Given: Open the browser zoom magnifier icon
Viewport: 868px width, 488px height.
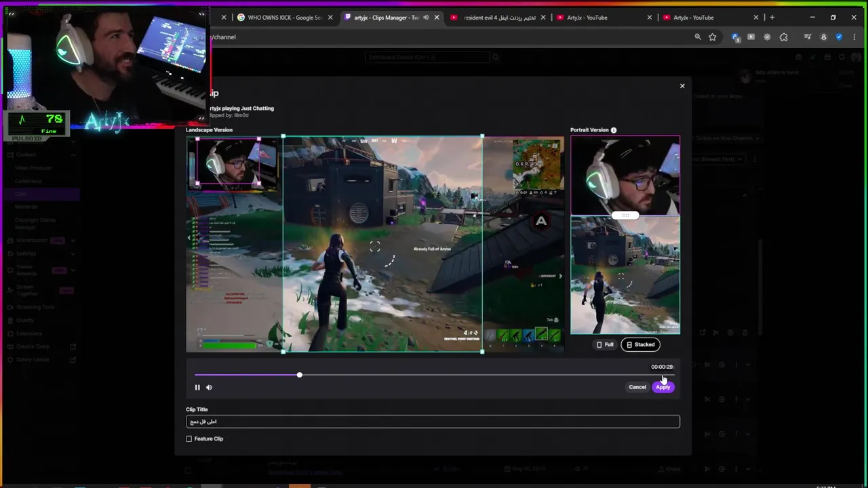Looking at the screenshot, I should click(698, 37).
